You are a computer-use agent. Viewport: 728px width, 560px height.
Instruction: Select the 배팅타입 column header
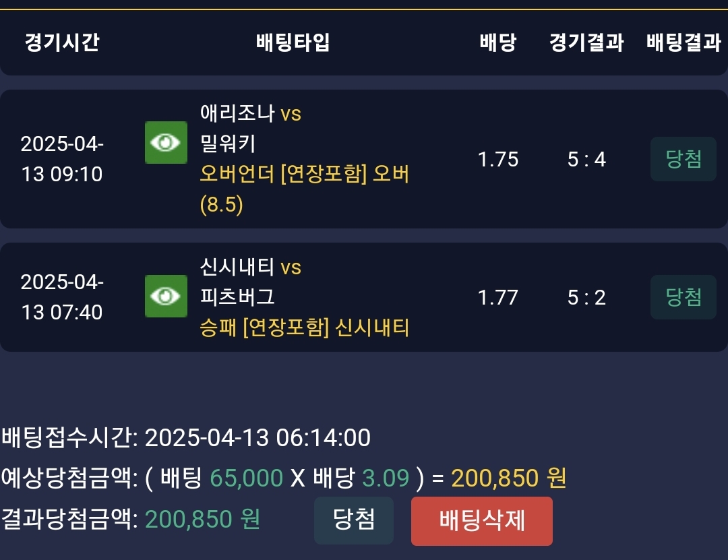click(293, 43)
